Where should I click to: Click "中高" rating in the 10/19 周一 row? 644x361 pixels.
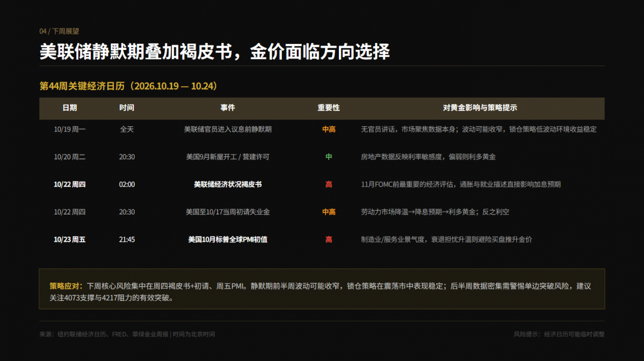[x=329, y=129]
